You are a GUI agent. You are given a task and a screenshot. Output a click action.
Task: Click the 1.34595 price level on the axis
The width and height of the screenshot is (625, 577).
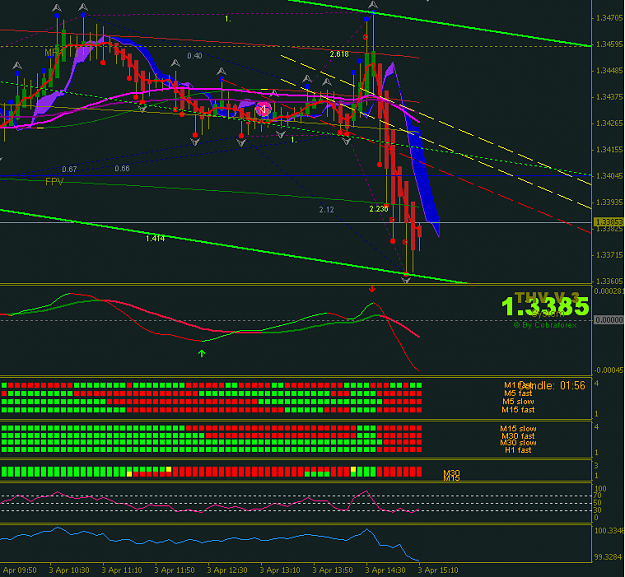point(609,44)
